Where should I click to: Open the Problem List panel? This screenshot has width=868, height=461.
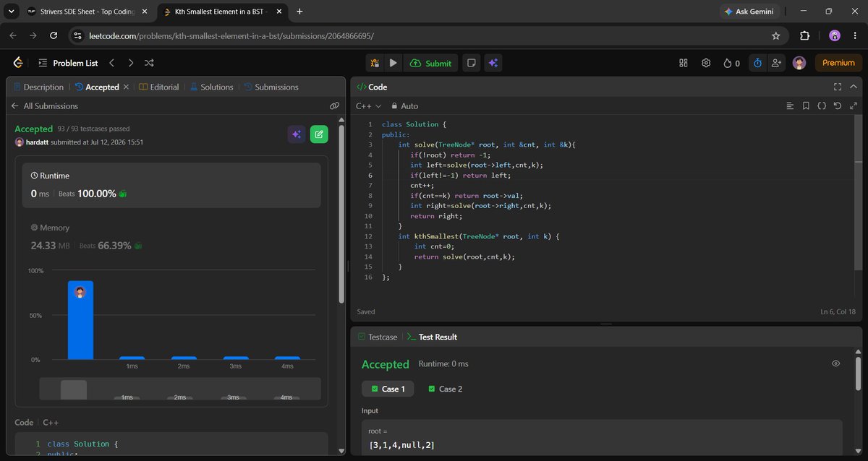coord(68,63)
